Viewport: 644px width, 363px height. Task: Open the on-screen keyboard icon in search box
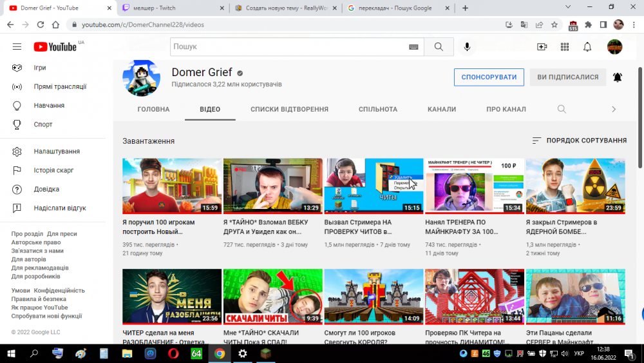click(x=413, y=47)
